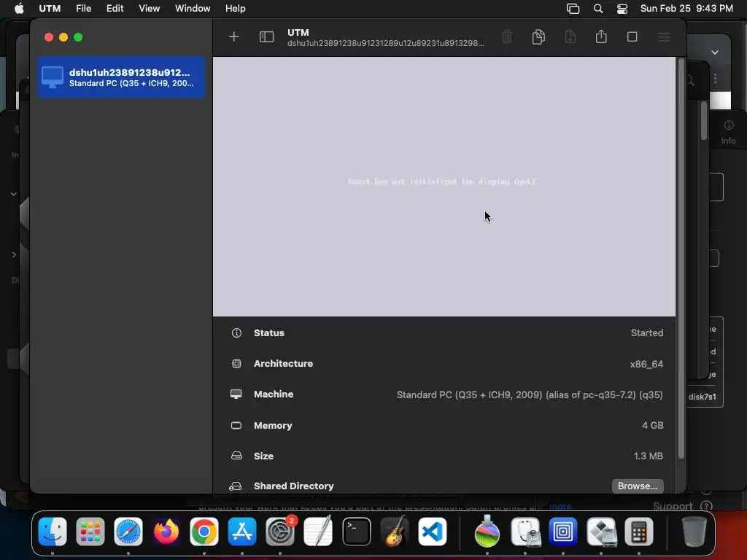Click the Memory icon
The image size is (747, 560).
(x=236, y=425)
